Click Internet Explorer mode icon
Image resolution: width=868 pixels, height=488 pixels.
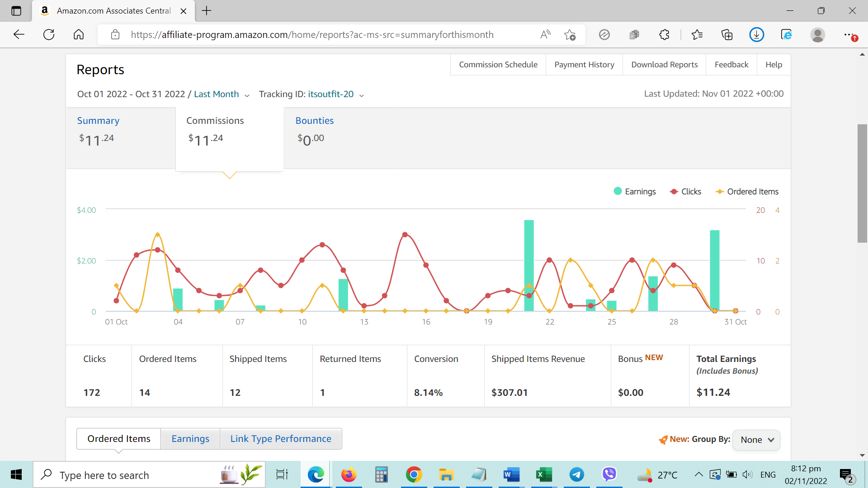(x=787, y=34)
